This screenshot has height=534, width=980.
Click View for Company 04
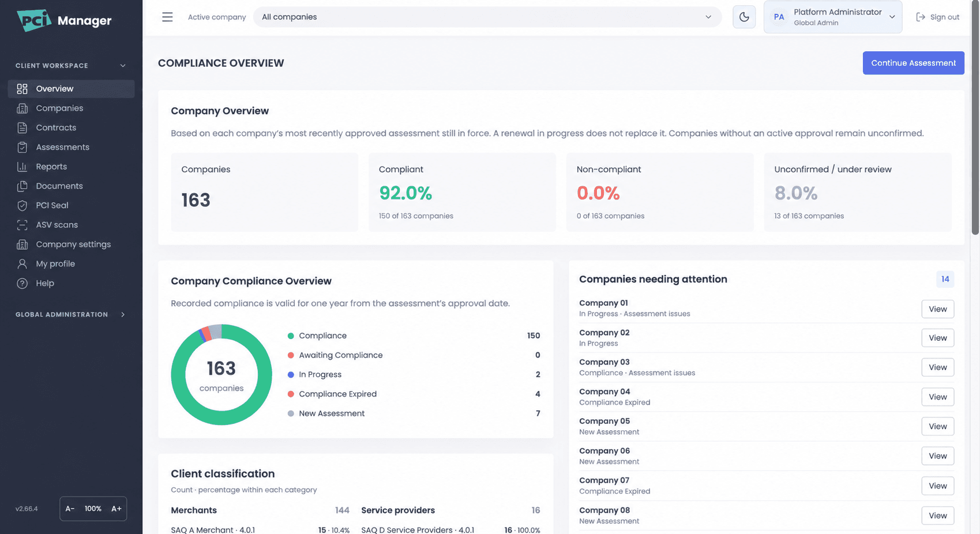click(x=937, y=397)
